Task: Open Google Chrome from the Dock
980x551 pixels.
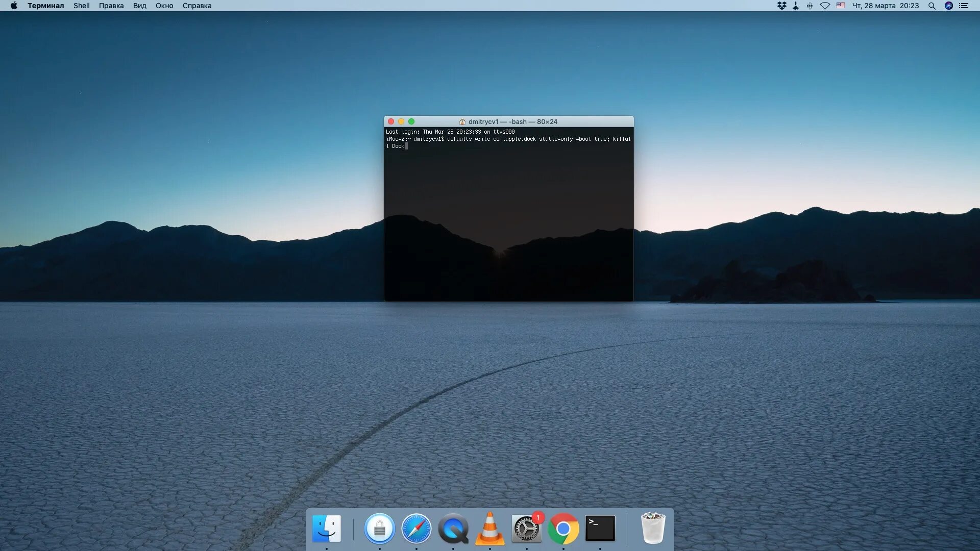Action: tap(563, 529)
